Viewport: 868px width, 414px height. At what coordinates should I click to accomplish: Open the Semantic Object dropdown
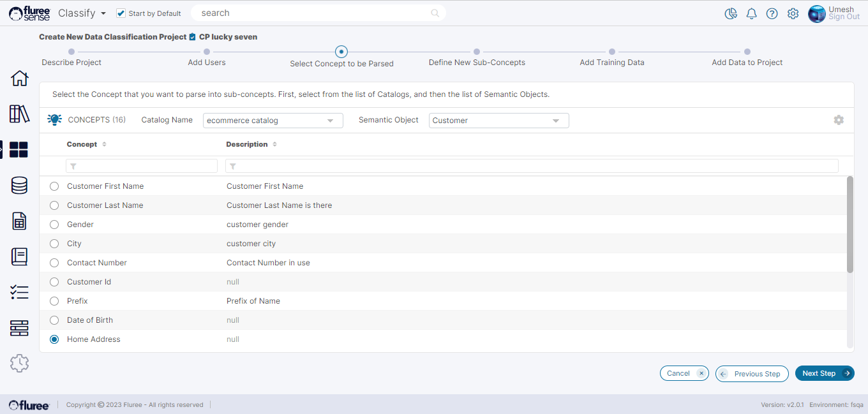[498, 121]
